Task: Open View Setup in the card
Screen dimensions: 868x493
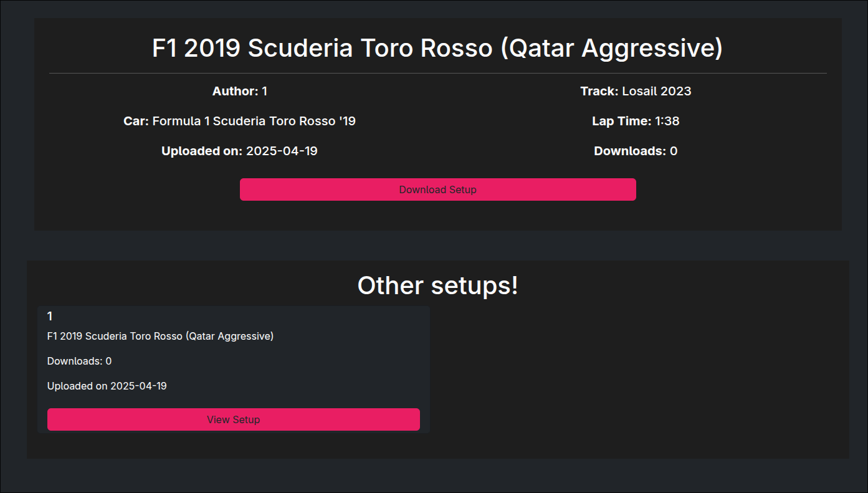Action: pos(233,419)
